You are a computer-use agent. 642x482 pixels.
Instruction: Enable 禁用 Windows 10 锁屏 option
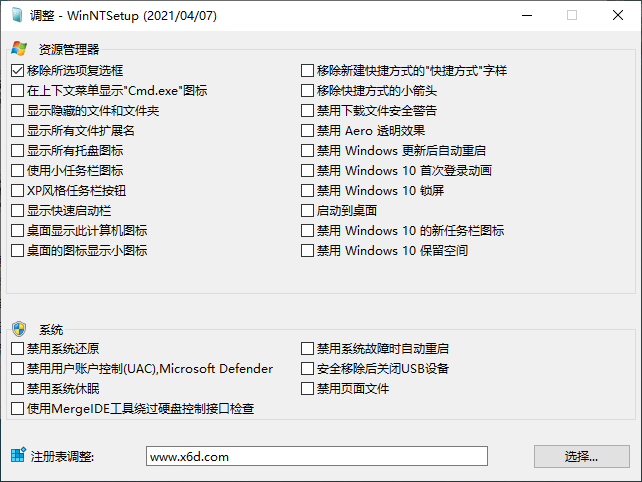tap(308, 191)
